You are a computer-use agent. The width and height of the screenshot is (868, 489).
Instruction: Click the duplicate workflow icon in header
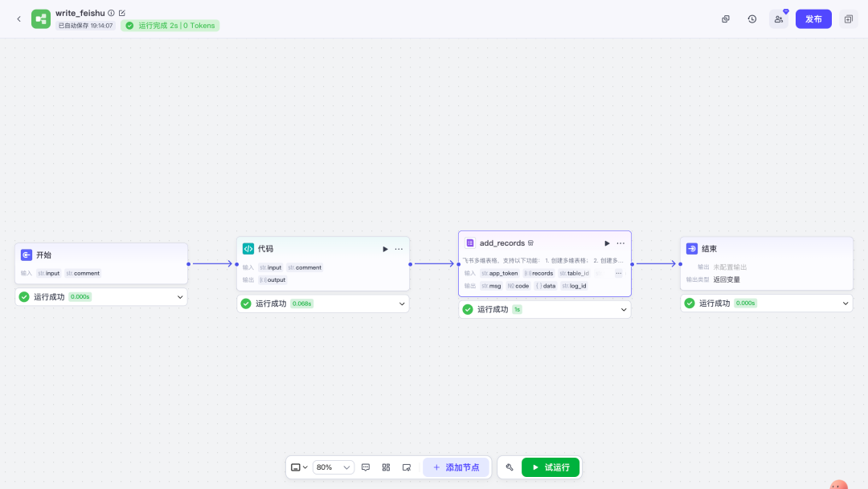coord(725,19)
